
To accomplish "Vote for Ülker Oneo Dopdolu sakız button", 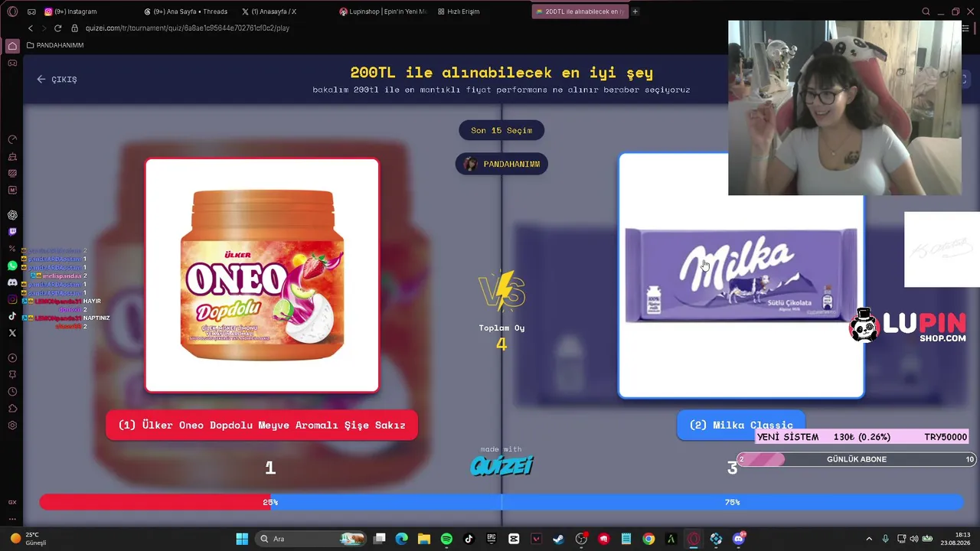I will click(x=262, y=425).
